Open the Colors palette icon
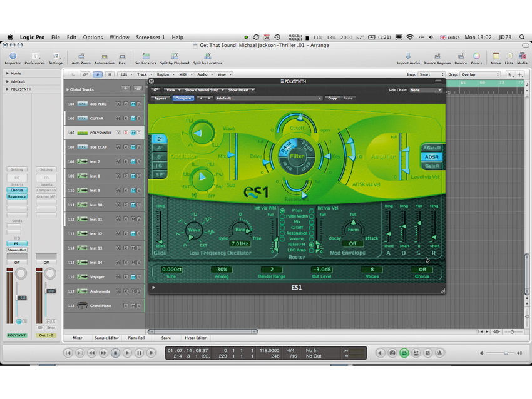The image size is (532, 399). pyautogui.click(x=476, y=56)
